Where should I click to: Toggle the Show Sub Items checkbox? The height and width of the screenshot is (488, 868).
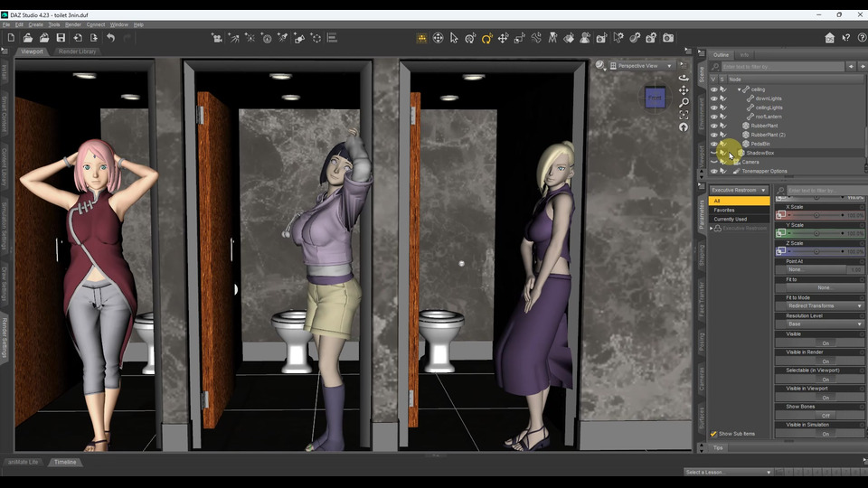pyautogui.click(x=713, y=434)
